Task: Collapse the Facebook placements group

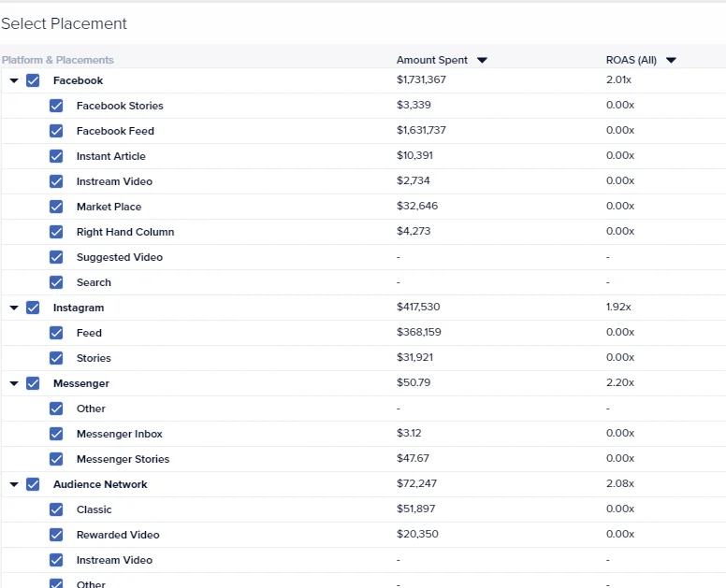Action: 14,81
